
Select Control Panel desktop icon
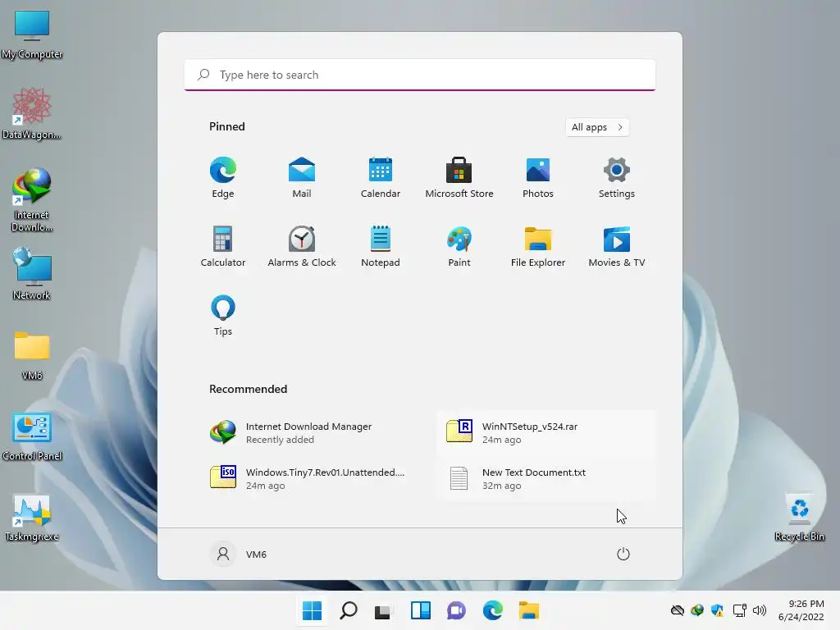coord(32,436)
